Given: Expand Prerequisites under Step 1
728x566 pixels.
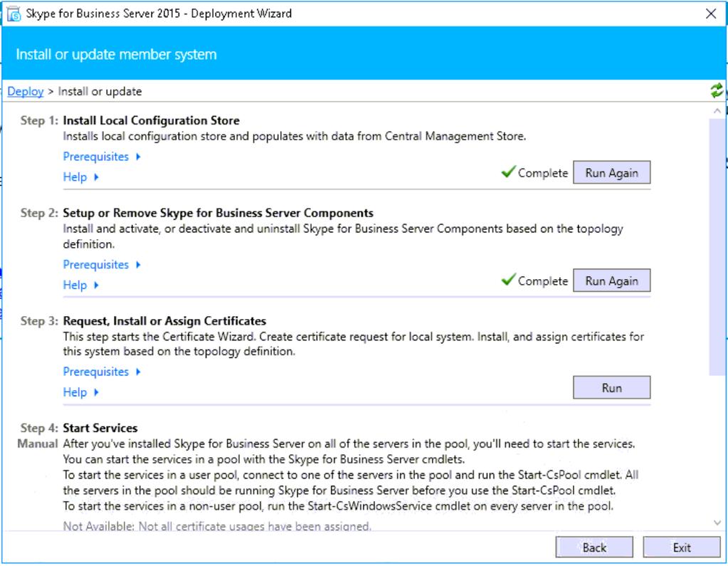Looking at the screenshot, I should (x=102, y=157).
